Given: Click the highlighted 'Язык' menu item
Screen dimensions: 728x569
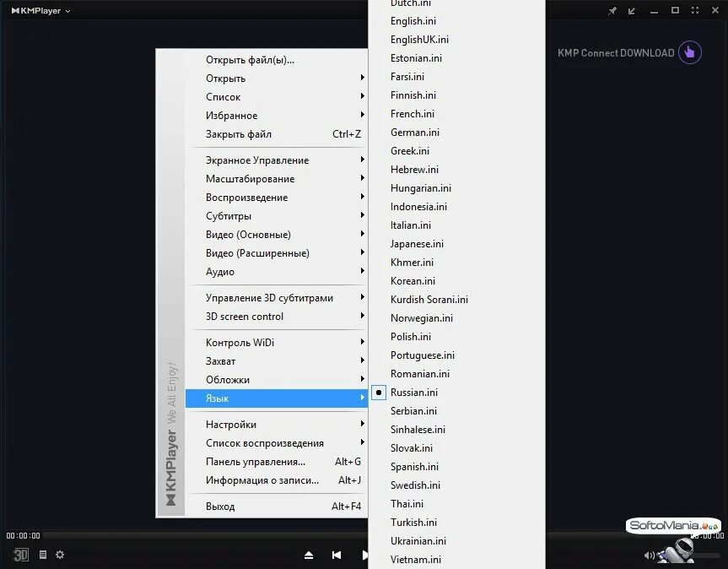Looking at the screenshot, I should pyautogui.click(x=276, y=398).
